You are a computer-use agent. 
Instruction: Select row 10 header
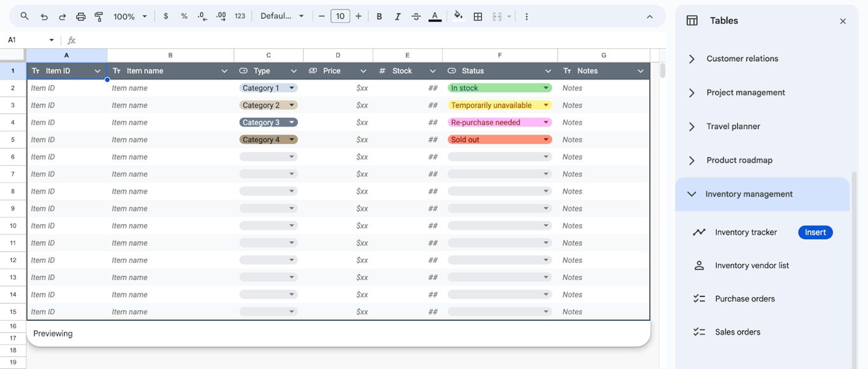coord(13,225)
